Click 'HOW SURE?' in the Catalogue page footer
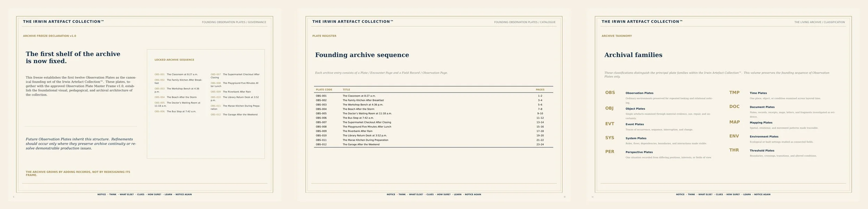This screenshot has width=868, height=209. coord(444,194)
